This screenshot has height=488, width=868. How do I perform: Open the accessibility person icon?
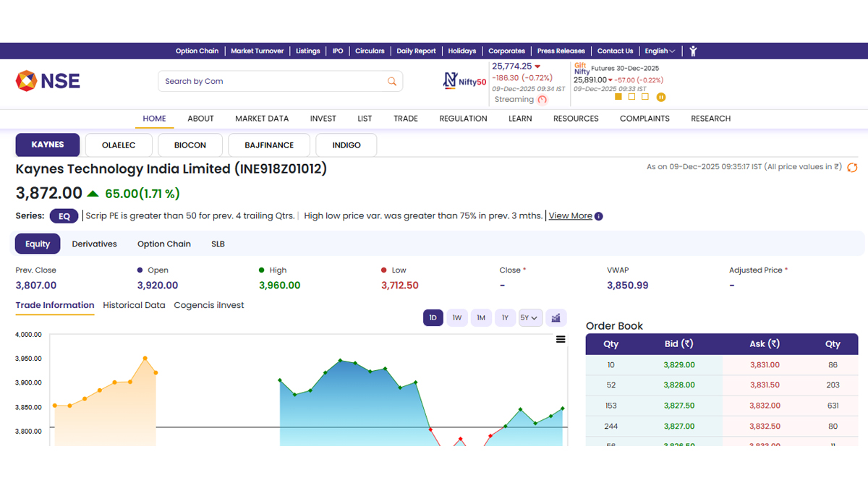tap(693, 51)
